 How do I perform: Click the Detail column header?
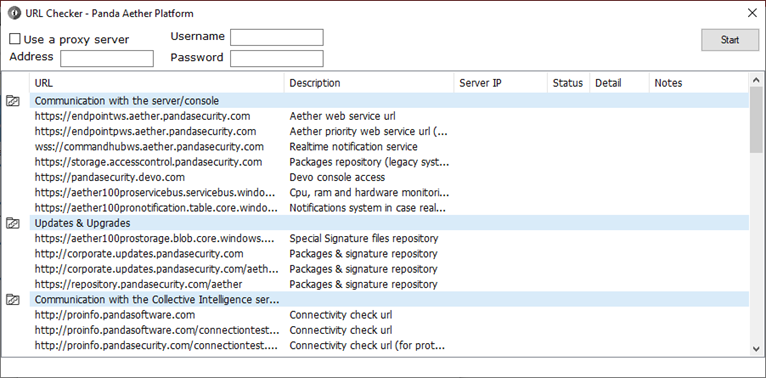619,83
